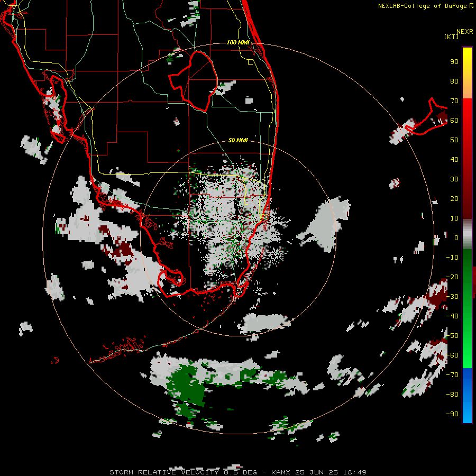Click the bright green segment of color bar
This screenshot has width=476, height=476.
[467, 349]
